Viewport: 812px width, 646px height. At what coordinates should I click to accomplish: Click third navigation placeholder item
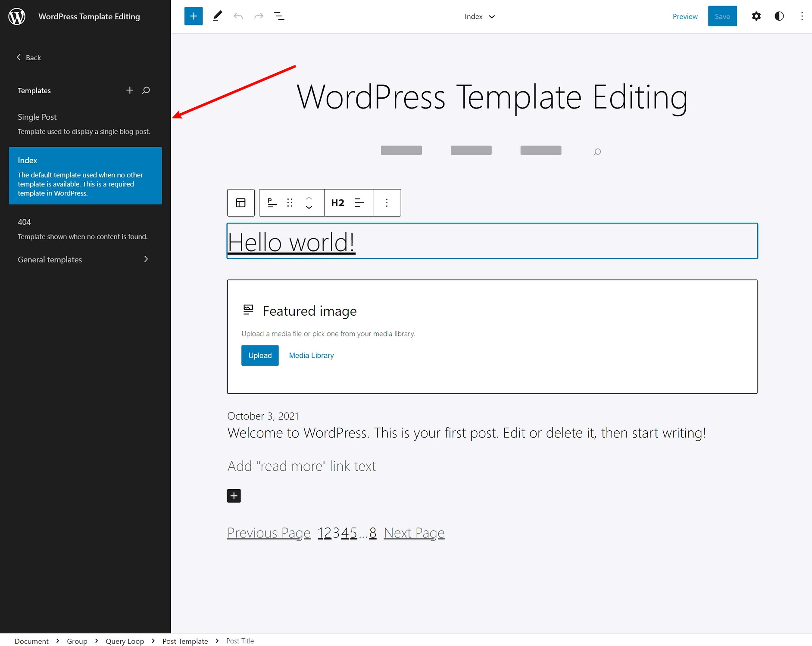[x=541, y=150]
